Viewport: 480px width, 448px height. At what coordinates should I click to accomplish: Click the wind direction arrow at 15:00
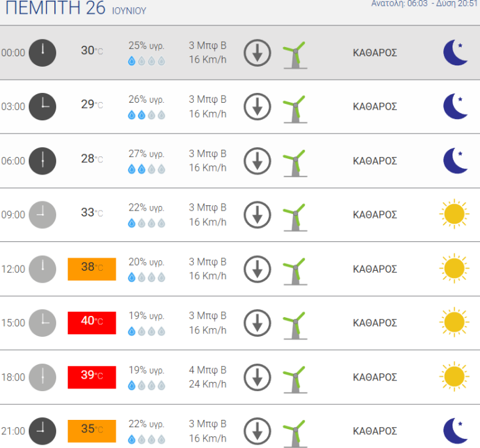[257, 322]
